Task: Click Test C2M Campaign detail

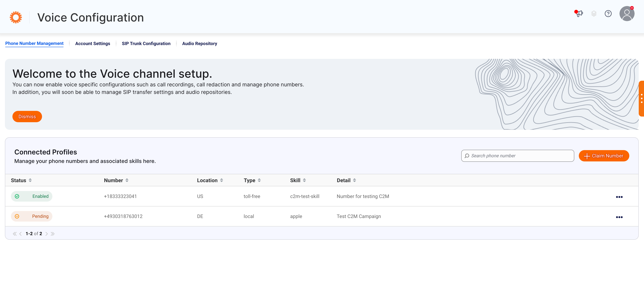Action: (359, 216)
